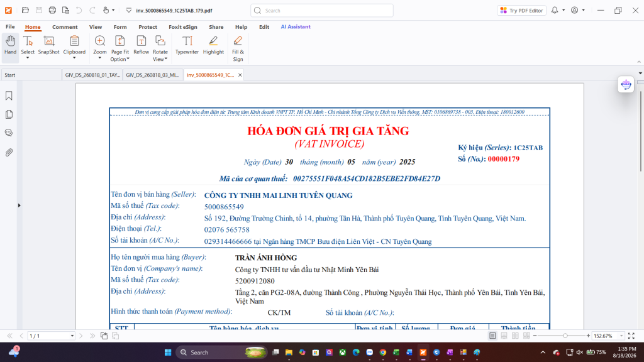Switch to continuous page view
This screenshot has width=644, height=362.
504,336
